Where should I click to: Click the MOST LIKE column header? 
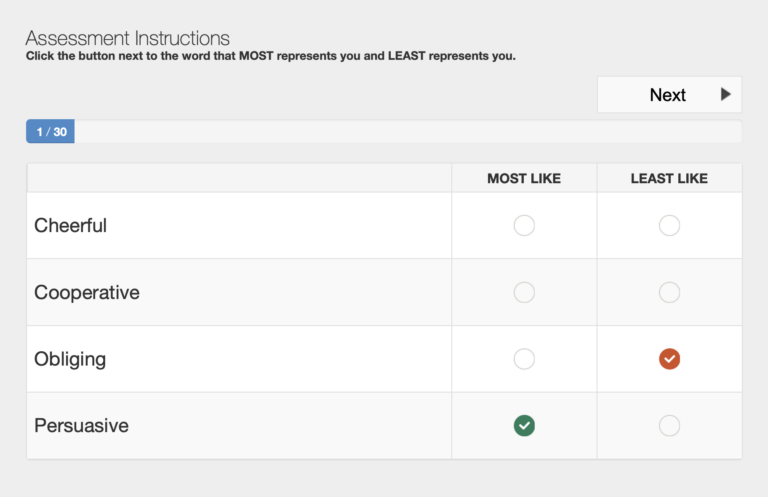524,179
